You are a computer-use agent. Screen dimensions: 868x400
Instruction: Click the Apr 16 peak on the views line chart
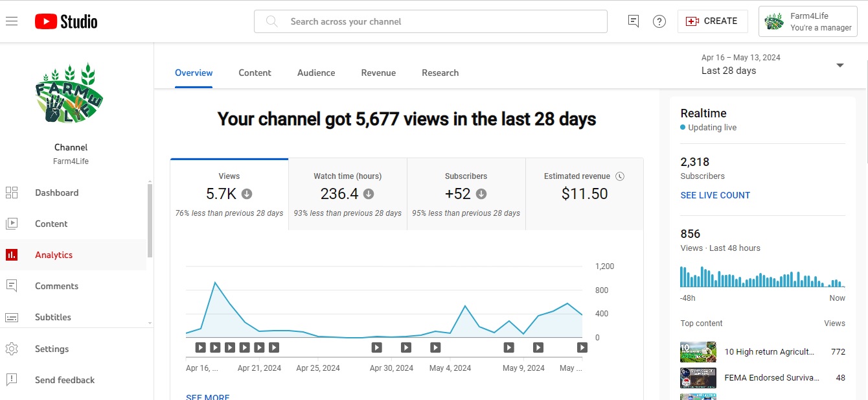(x=215, y=283)
